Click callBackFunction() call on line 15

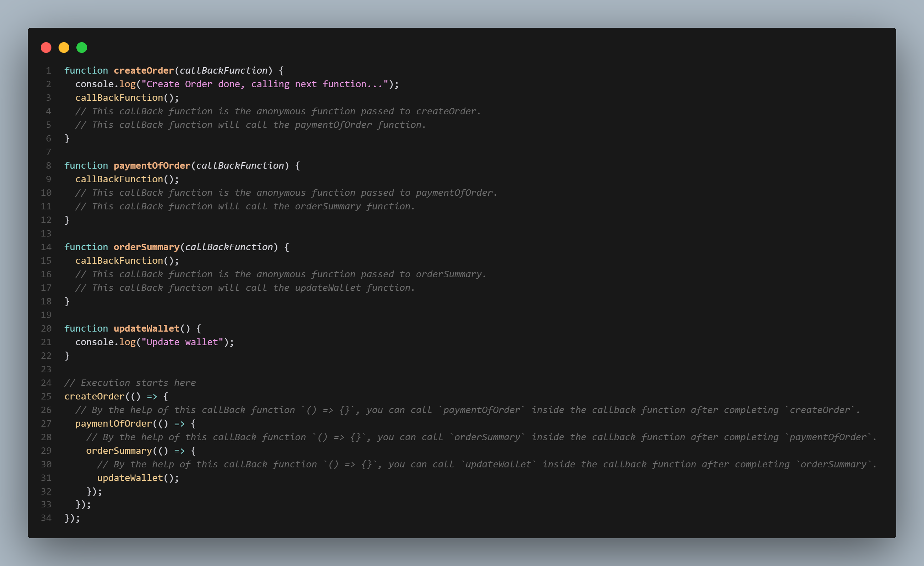pos(119,260)
